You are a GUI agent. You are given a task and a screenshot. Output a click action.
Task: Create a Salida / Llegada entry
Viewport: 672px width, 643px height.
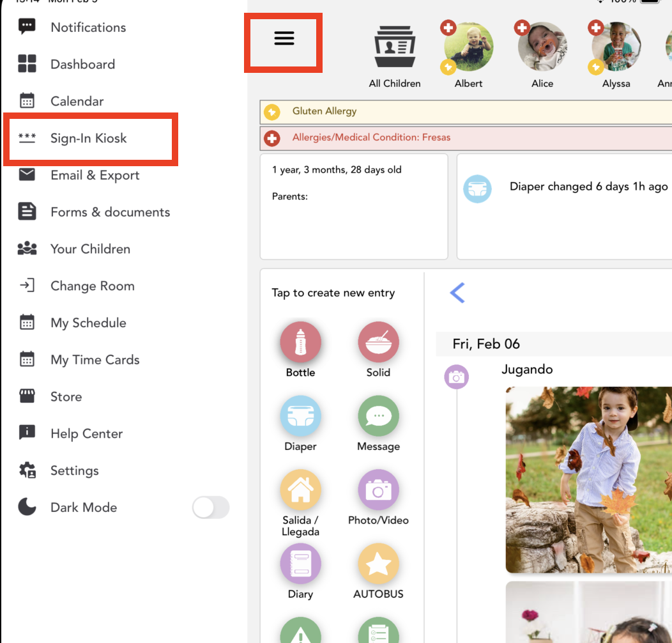tap(300, 490)
